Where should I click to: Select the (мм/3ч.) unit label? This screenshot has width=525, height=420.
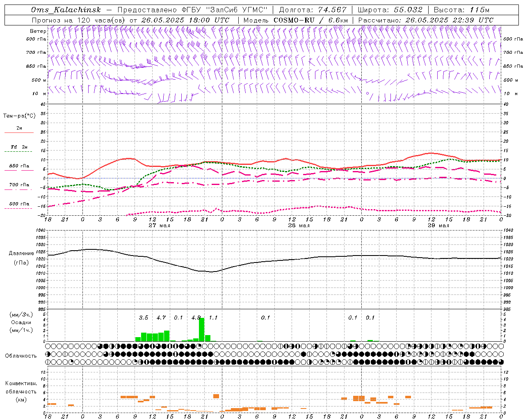coord(21,315)
